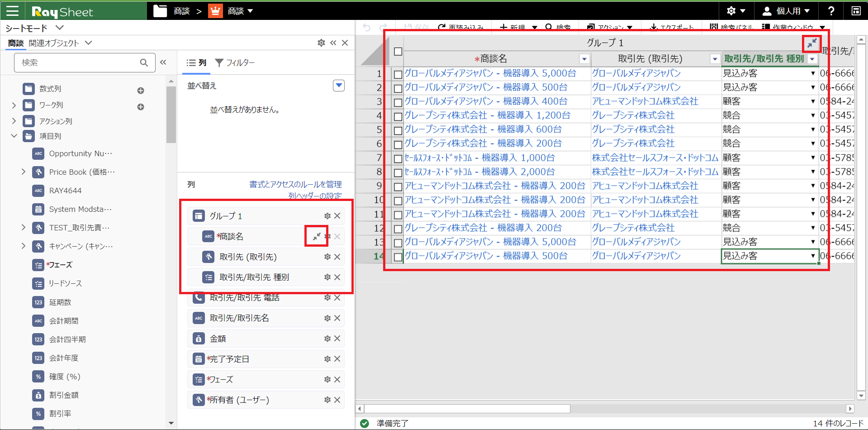
Task: Open the row 4 グレープシティ株式会社 account link
Action: (x=633, y=115)
